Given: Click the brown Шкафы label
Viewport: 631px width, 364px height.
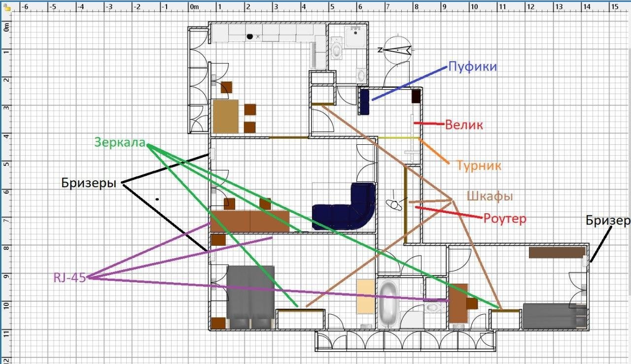Looking at the screenshot, I should (x=490, y=196).
